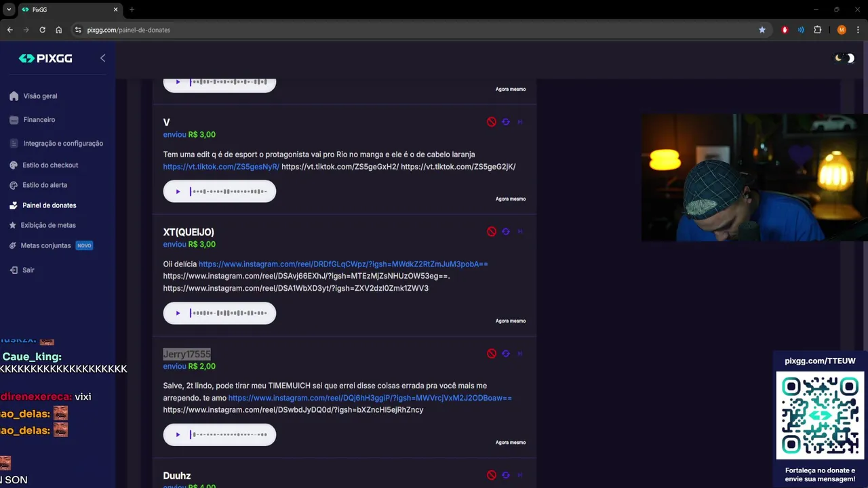
Task: Open Metas conjuntas page
Action: coord(45,245)
